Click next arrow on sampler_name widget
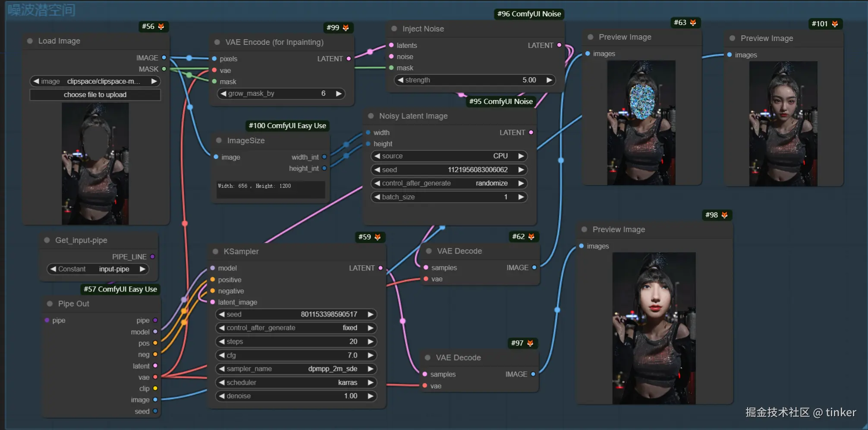Screen dimensions: 868x430 point(370,369)
